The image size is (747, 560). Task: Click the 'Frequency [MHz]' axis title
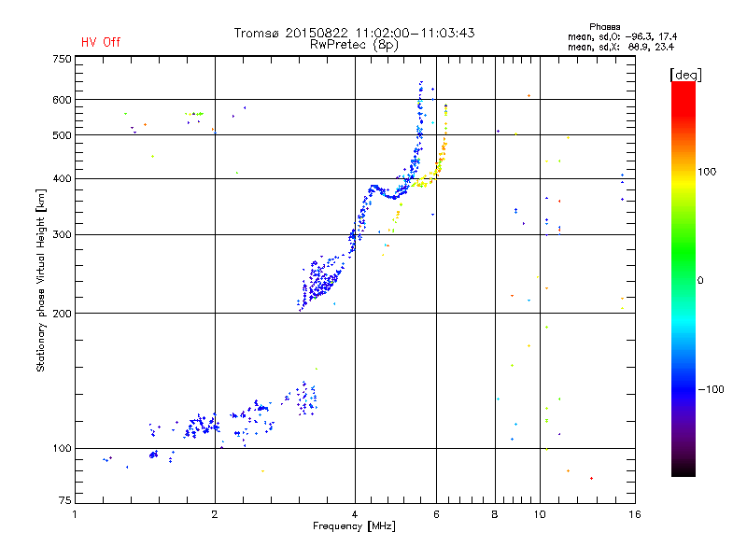click(354, 526)
